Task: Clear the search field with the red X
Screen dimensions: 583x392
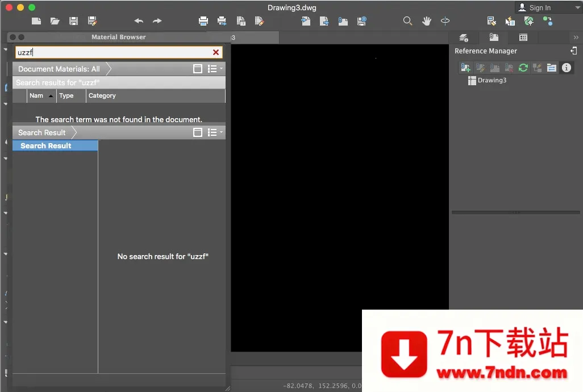Action: pos(215,52)
